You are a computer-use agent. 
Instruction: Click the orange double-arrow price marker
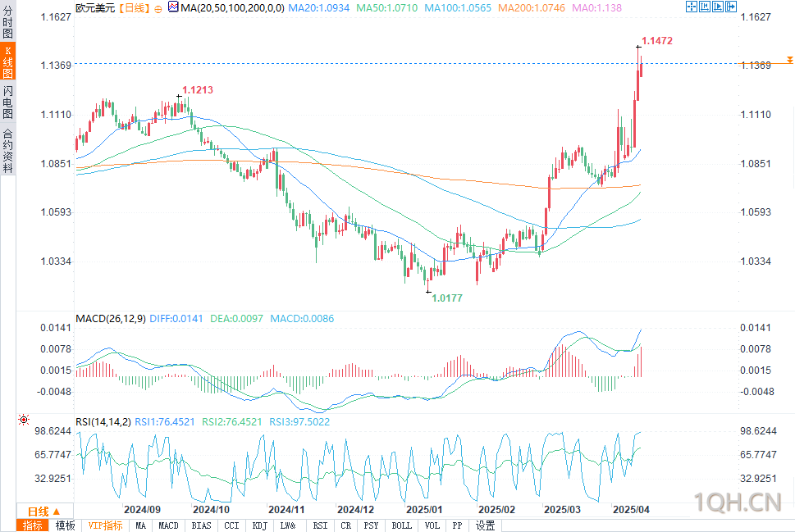pos(789,61)
